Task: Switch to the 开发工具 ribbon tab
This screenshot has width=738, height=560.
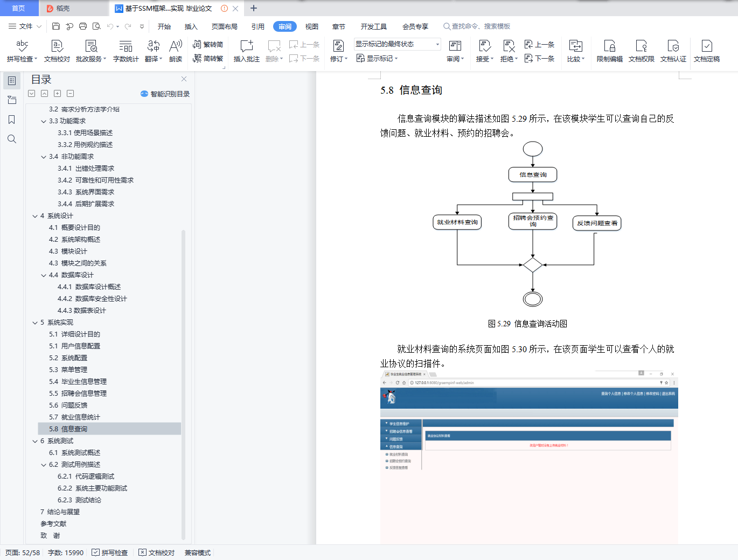Action: click(374, 26)
